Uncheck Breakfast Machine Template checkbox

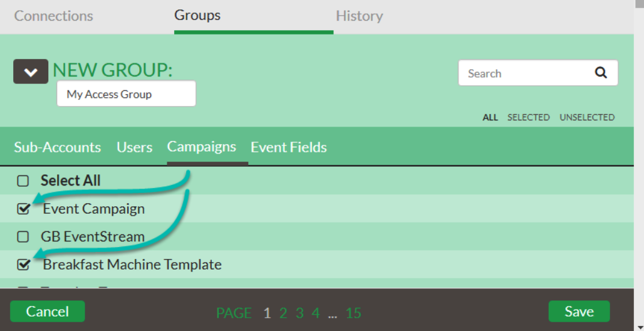coord(23,265)
